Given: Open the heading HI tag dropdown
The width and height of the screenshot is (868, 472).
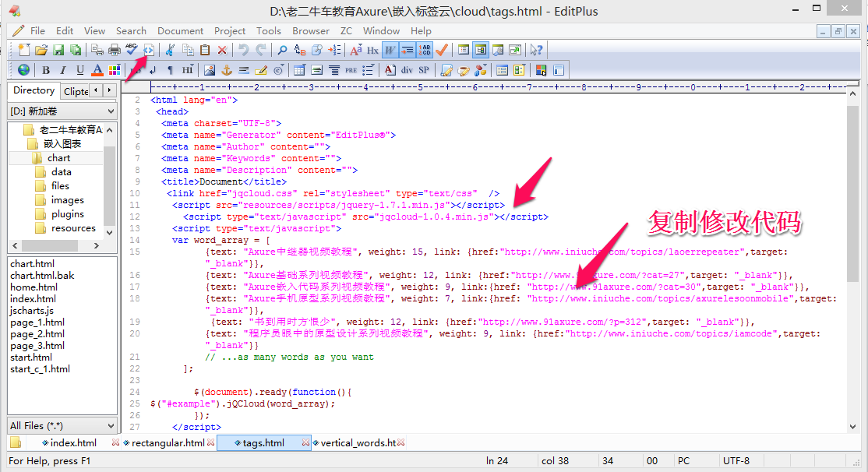Looking at the screenshot, I should click(188, 70).
